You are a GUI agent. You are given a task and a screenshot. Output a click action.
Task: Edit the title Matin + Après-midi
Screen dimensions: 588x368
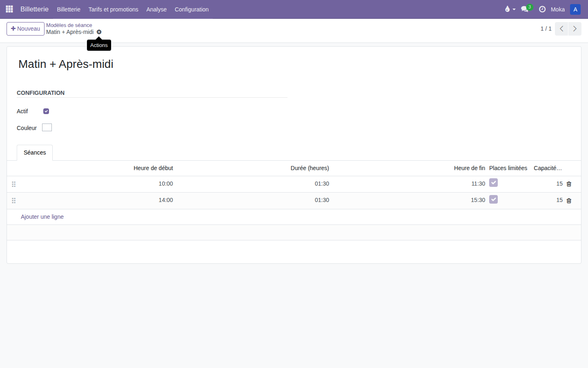pyautogui.click(x=66, y=64)
